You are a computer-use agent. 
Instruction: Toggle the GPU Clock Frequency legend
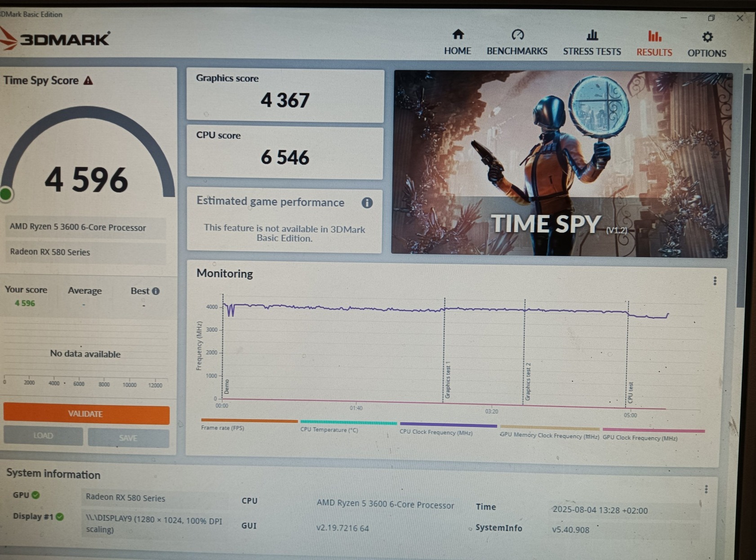click(654, 434)
